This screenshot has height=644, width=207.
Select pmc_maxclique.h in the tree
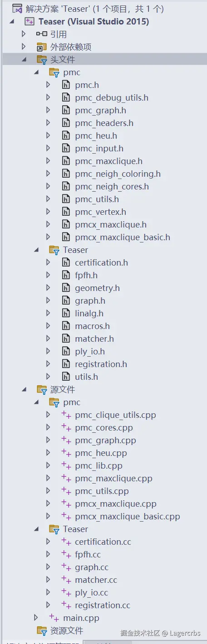[x=108, y=161]
